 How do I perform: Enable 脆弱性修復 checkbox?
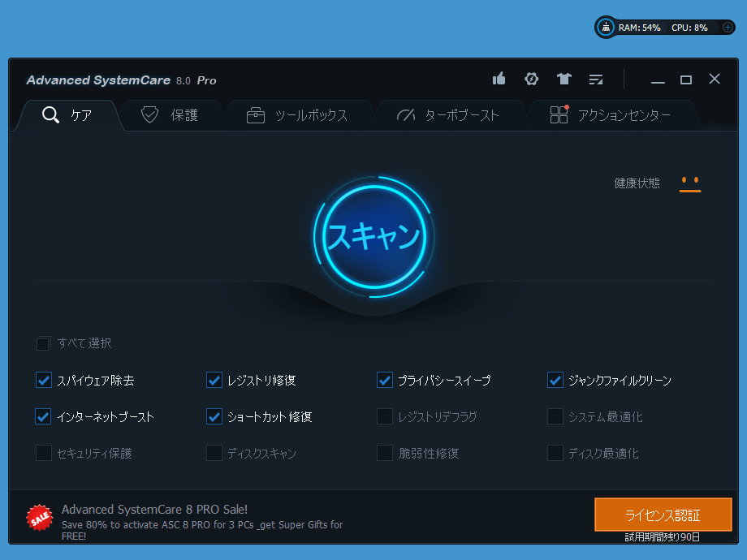[384, 453]
